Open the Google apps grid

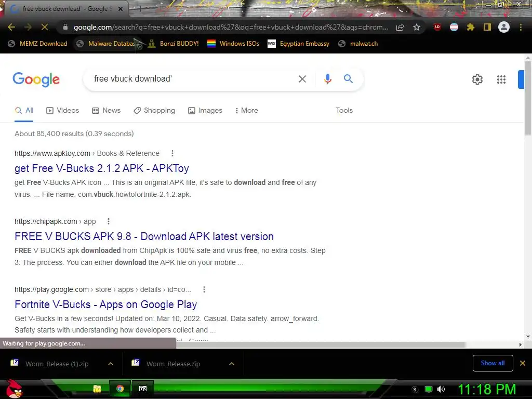(x=501, y=79)
